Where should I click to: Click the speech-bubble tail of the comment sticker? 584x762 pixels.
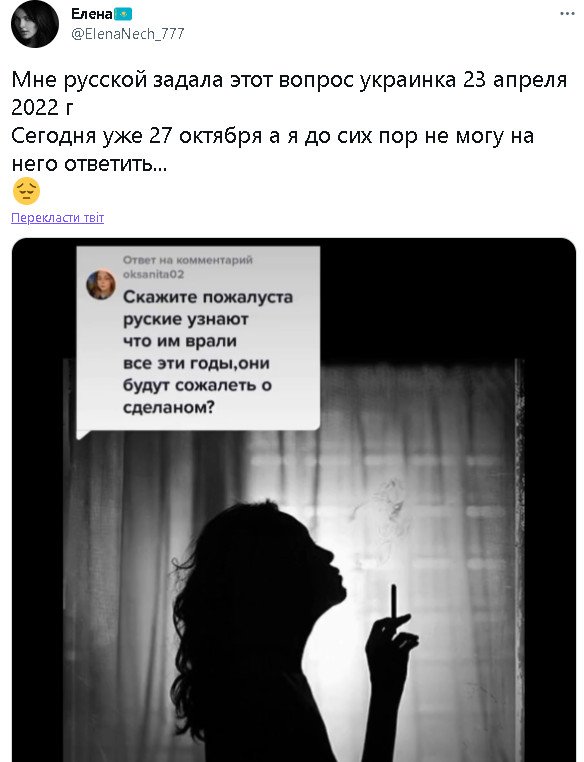click(84, 434)
